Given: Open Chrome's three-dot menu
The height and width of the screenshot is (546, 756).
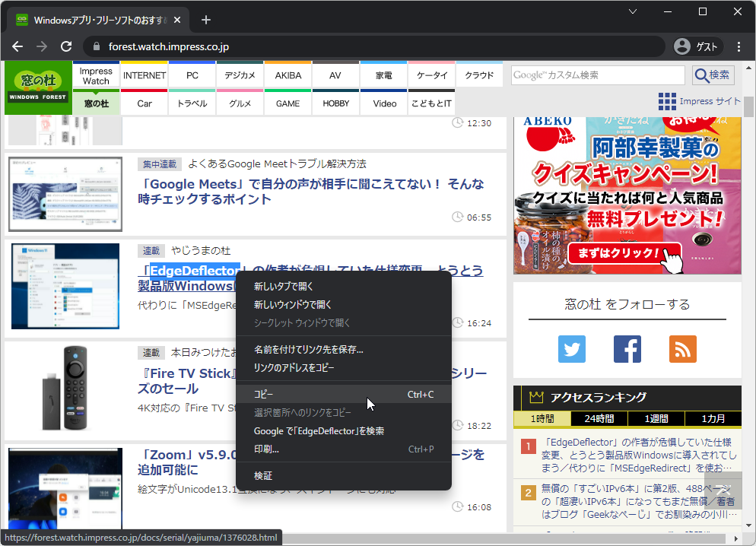Looking at the screenshot, I should tap(739, 46).
